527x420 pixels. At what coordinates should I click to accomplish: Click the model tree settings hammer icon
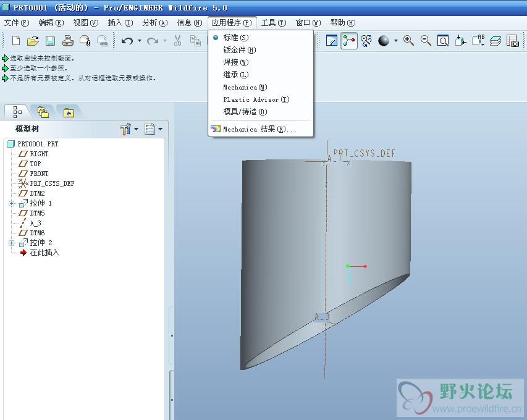pyautogui.click(x=125, y=129)
